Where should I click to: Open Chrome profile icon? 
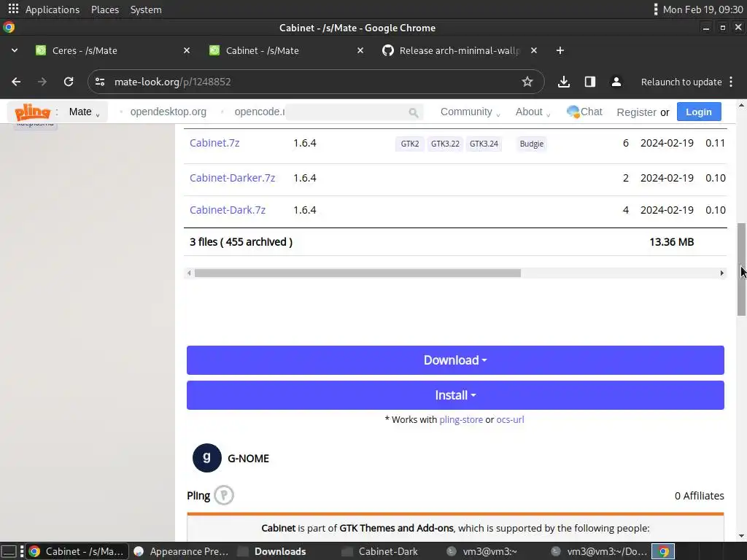pos(616,82)
